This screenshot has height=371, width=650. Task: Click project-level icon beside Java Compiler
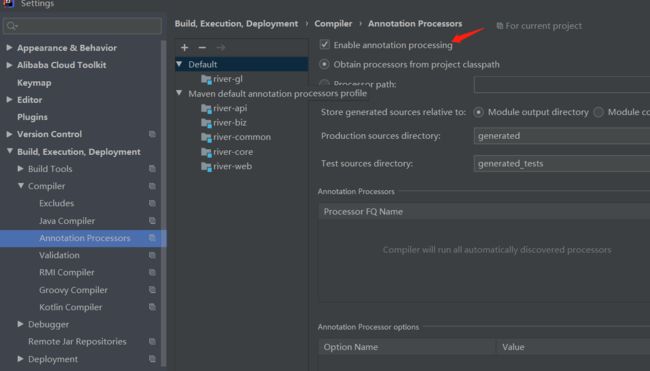[x=152, y=221]
